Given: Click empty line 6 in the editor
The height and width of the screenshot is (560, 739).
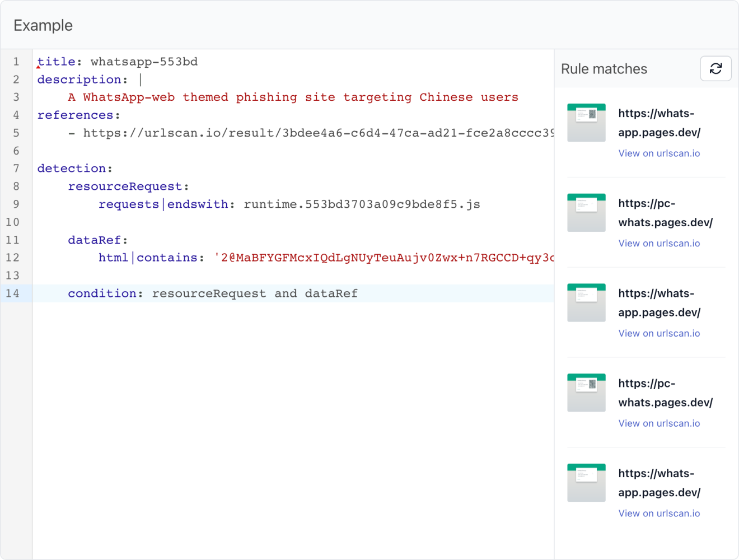Looking at the screenshot, I should click(293, 151).
